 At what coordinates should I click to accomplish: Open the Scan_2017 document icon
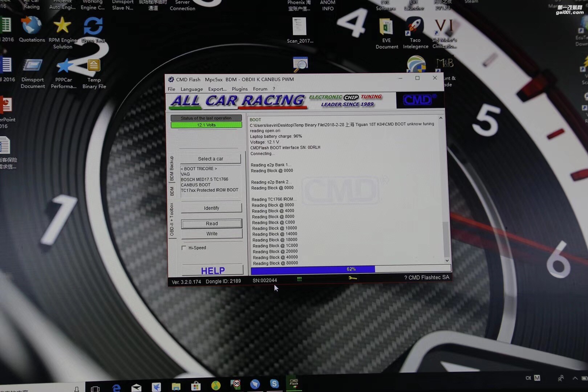tap(300, 30)
